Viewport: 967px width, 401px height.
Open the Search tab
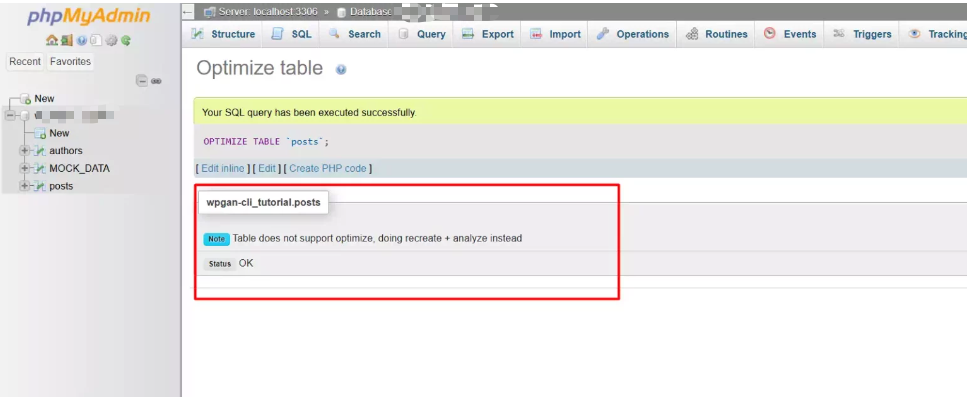pyautogui.click(x=355, y=35)
